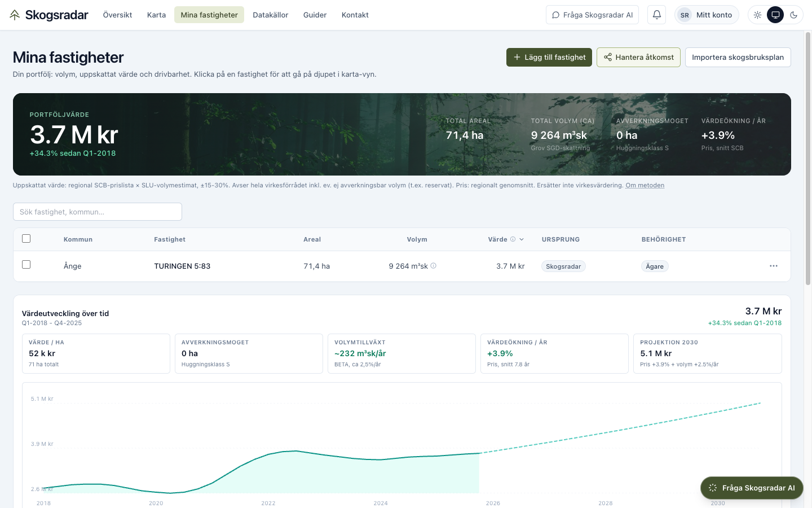Check the TURINGEN 5:83 row checkbox
The width and height of the screenshot is (812, 508).
(26, 265)
